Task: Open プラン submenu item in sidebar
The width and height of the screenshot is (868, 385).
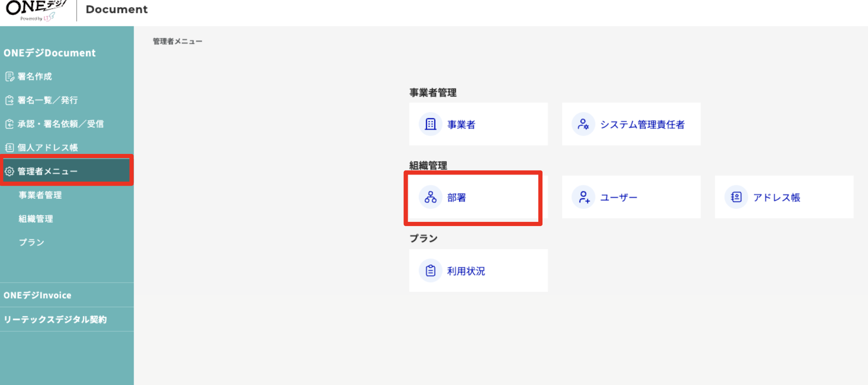Action: (x=31, y=242)
